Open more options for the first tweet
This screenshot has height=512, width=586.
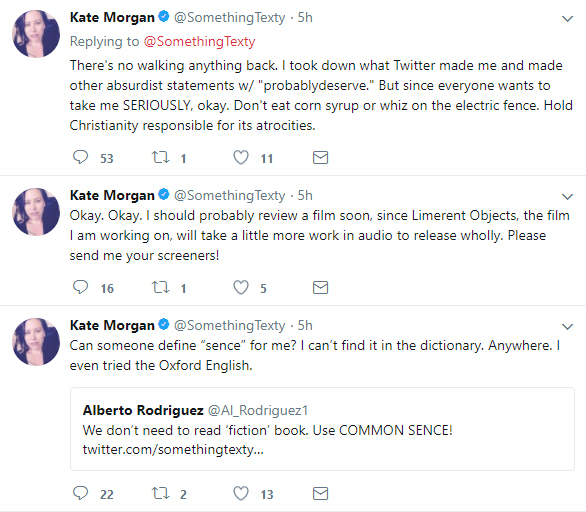(567, 19)
